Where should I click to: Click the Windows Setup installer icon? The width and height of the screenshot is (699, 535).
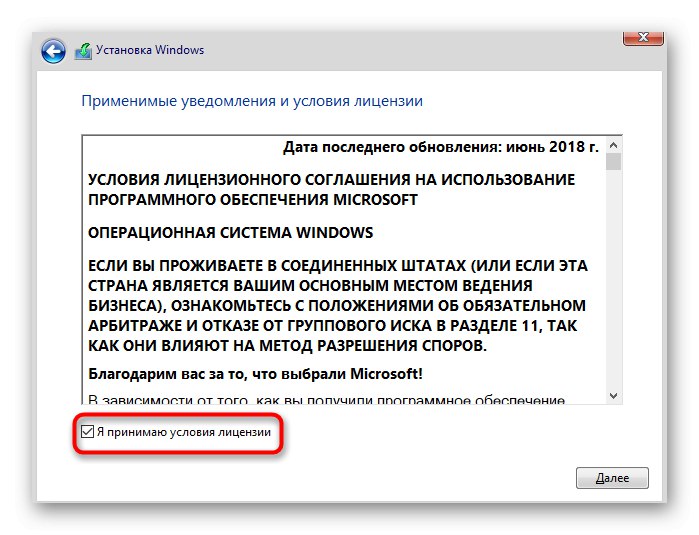click(83, 51)
